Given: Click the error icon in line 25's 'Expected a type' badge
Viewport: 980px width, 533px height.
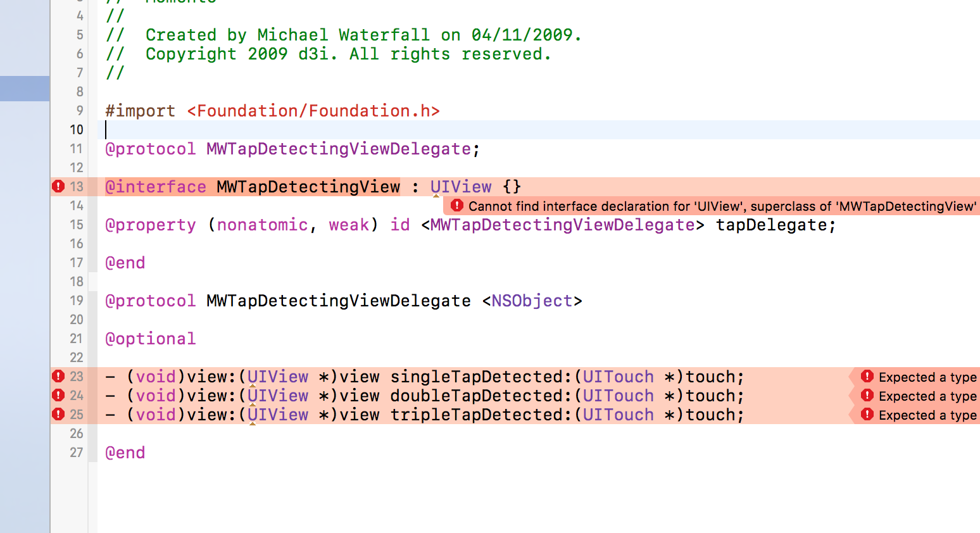Looking at the screenshot, I should tap(867, 415).
